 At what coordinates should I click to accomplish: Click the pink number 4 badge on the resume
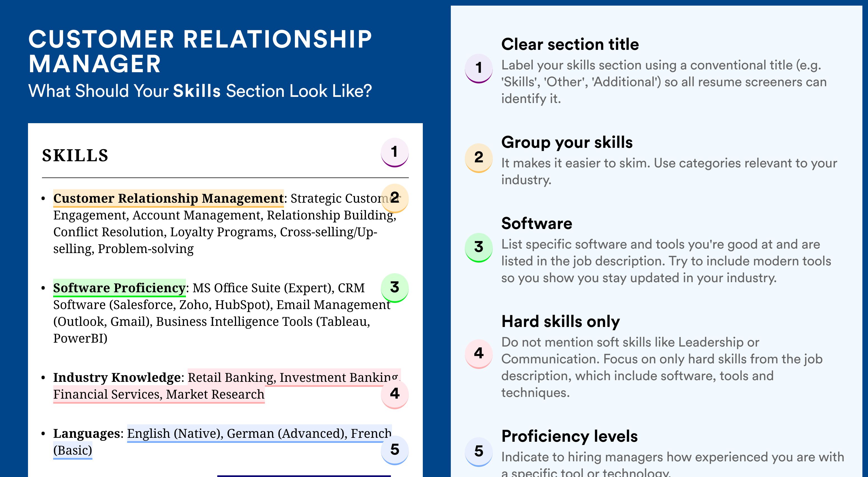(395, 394)
